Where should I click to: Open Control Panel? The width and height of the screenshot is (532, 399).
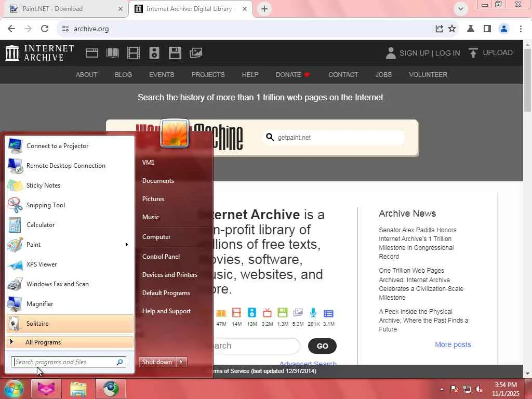[161, 257]
